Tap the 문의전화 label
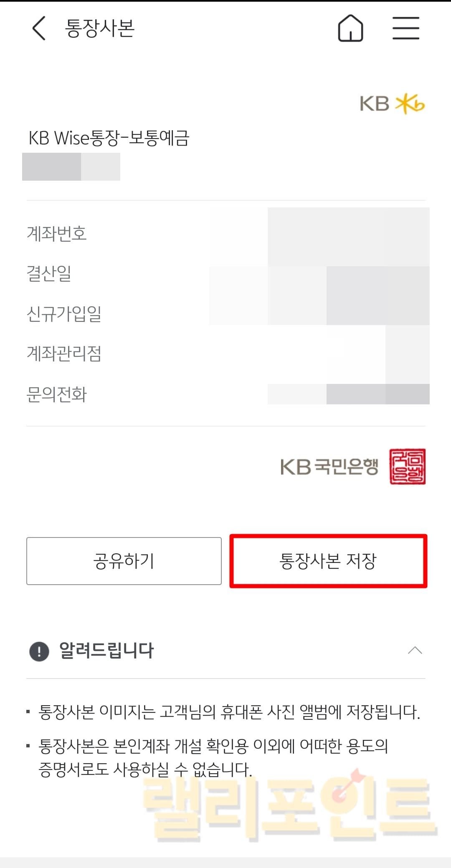The image size is (451, 868). (x=57, y=394)
